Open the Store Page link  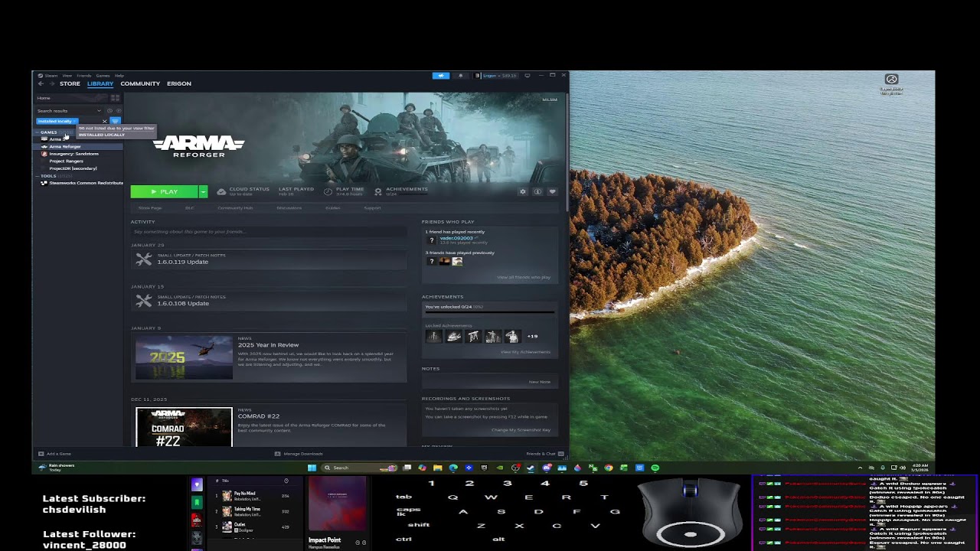pos(149,208)
